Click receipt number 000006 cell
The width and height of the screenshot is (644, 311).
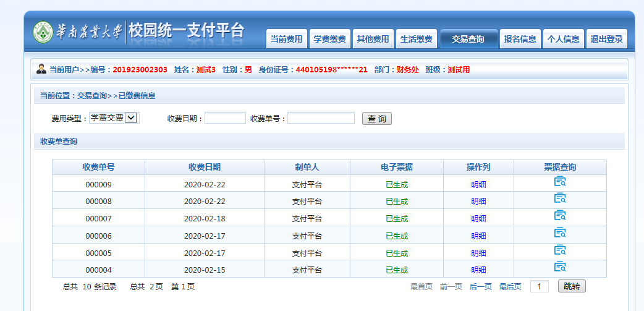(98, 236)
